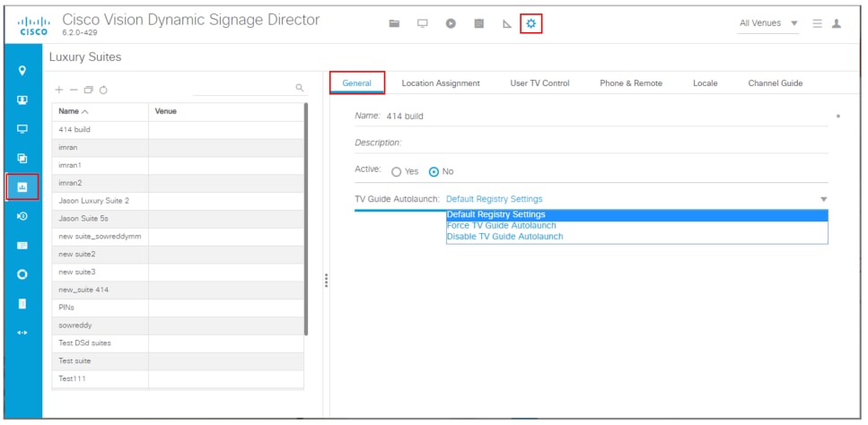
Task: Open the remote-shaped sidebar icon
Action: click(x=22, y=303)
